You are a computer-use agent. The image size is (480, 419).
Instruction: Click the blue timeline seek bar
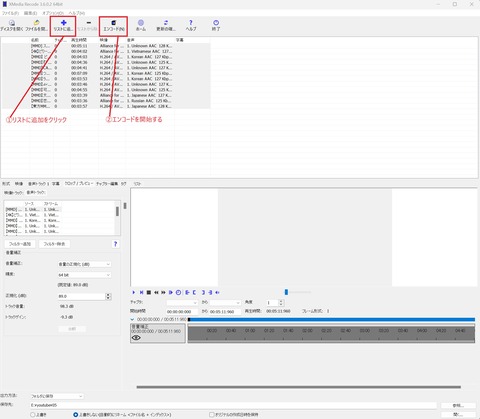tap(332, 319)
